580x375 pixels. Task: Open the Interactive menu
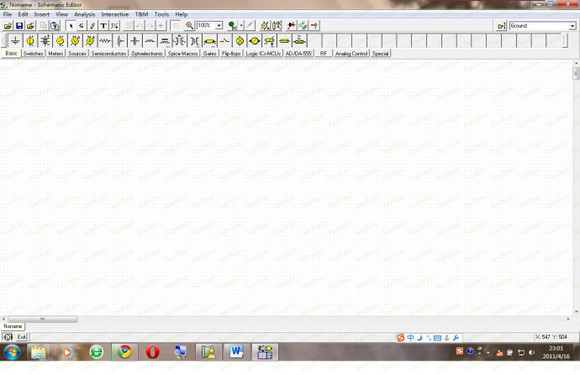115,14
